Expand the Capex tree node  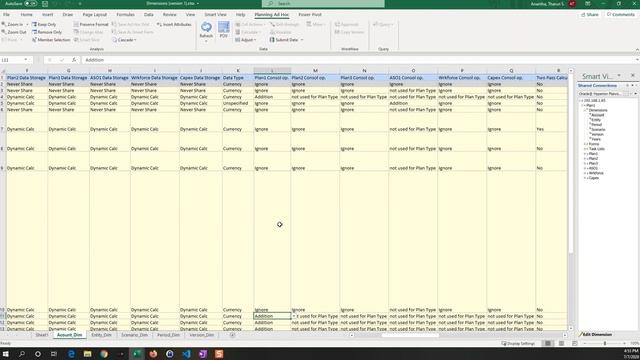tap(586, 178)
